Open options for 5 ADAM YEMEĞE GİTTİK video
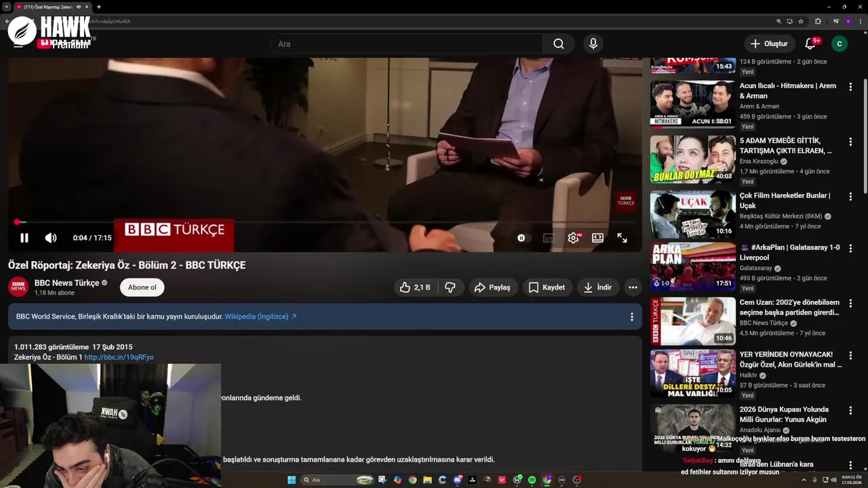Screen dimensions: 868x488 [x=850, y=142]
